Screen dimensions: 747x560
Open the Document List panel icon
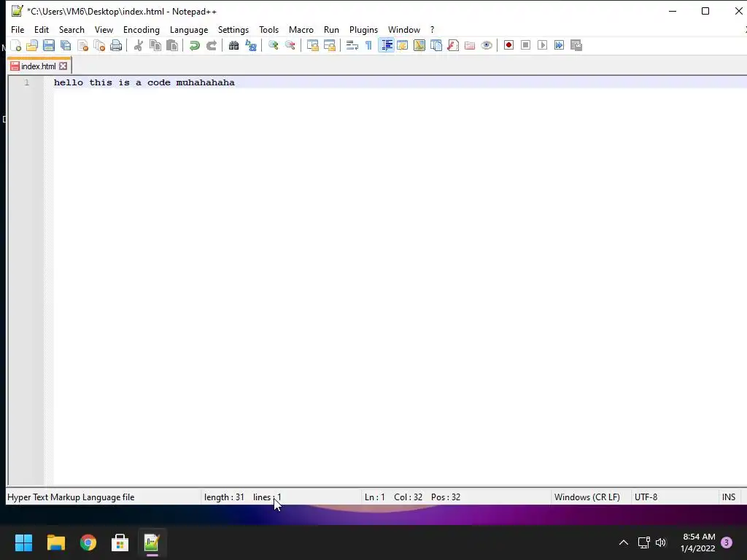(x=436, y=45)
